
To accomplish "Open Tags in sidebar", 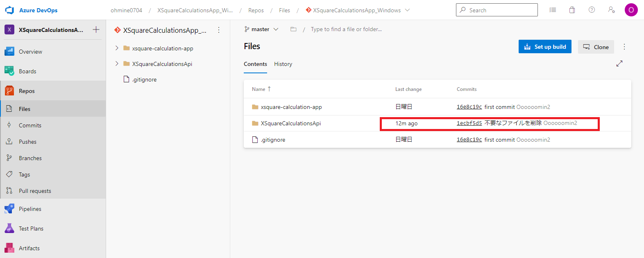I will pyautogui.click(x=53, y=174).
